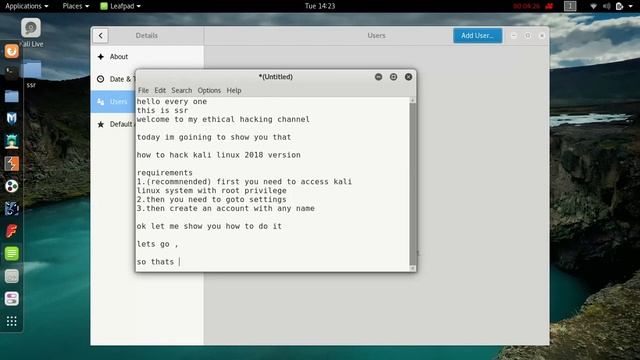This screenshot has width=640, height=360.
Task: Click the word 'requirements' in Leafpad
Action: tap(165, 173)
